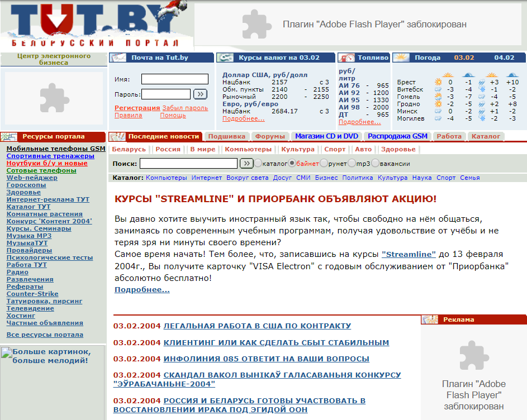Click the broken image icon near Больше картинок
Image resolution: width=527 pixels, height=420 pixels.
coord(6,353)
